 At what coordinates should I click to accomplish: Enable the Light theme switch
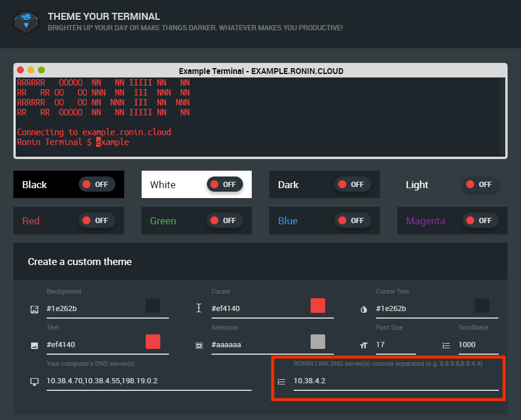click(x=480, y=184)
